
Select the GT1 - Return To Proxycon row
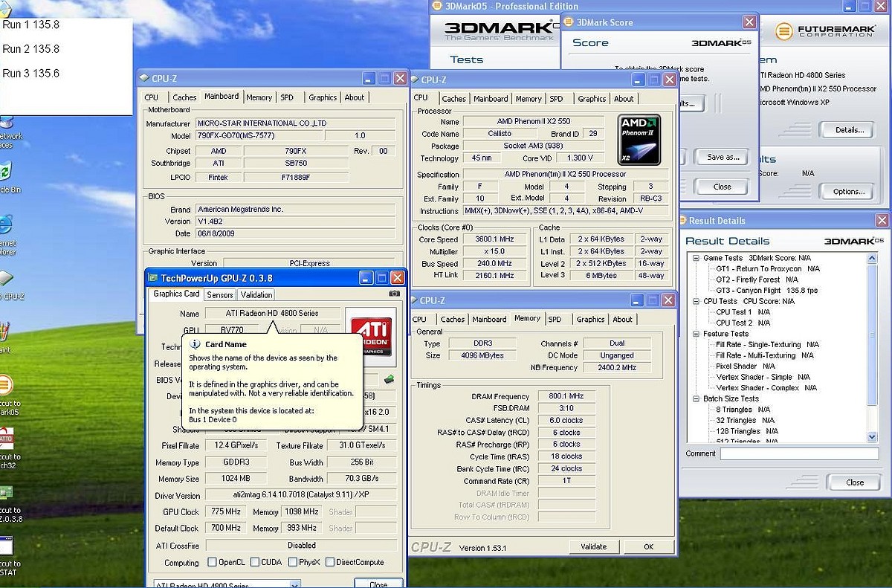pos(768,269)
